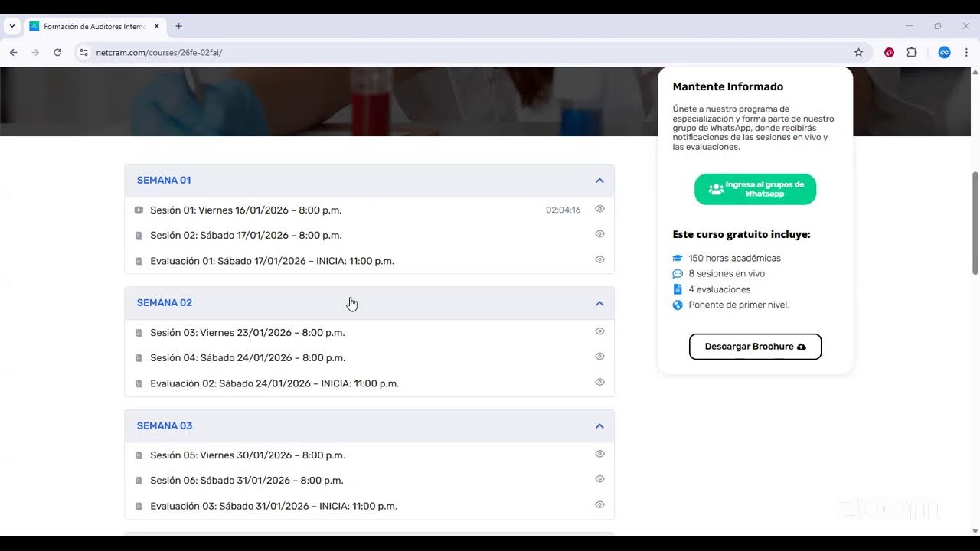Click the page vertical scrollbar thumb
Image resolution: width=980 pixels, height=551 pixels.
[975, 223]
